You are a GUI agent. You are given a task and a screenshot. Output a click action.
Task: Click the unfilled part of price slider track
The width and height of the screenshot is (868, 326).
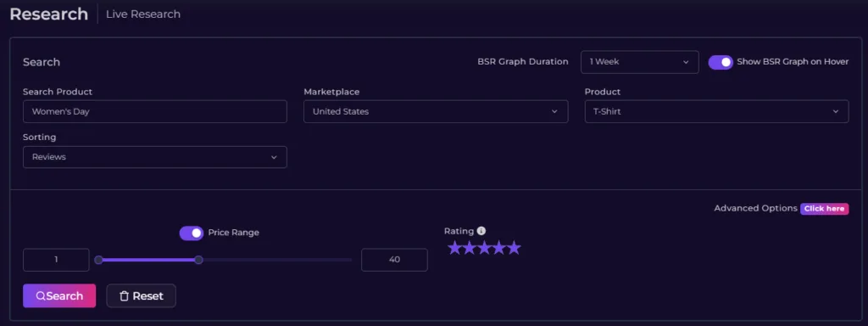[x=277, y=260]
